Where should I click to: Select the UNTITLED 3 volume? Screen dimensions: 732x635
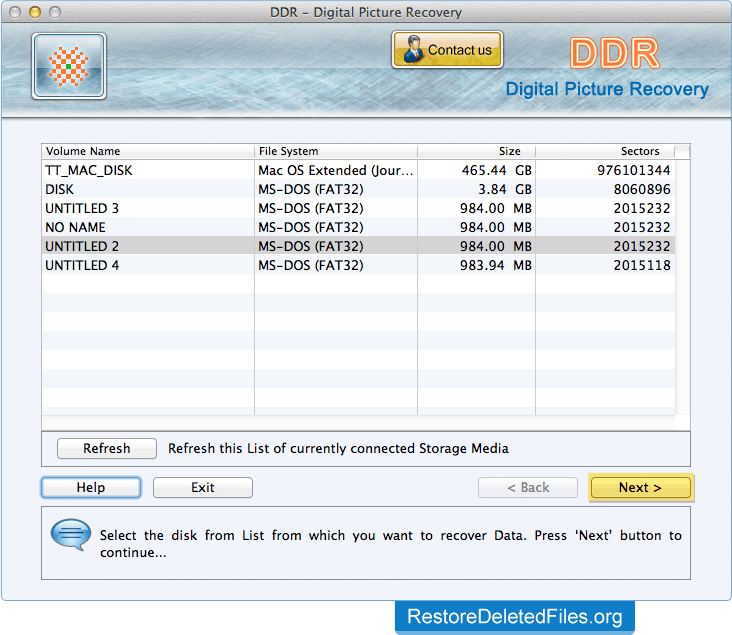coord(358,208)
